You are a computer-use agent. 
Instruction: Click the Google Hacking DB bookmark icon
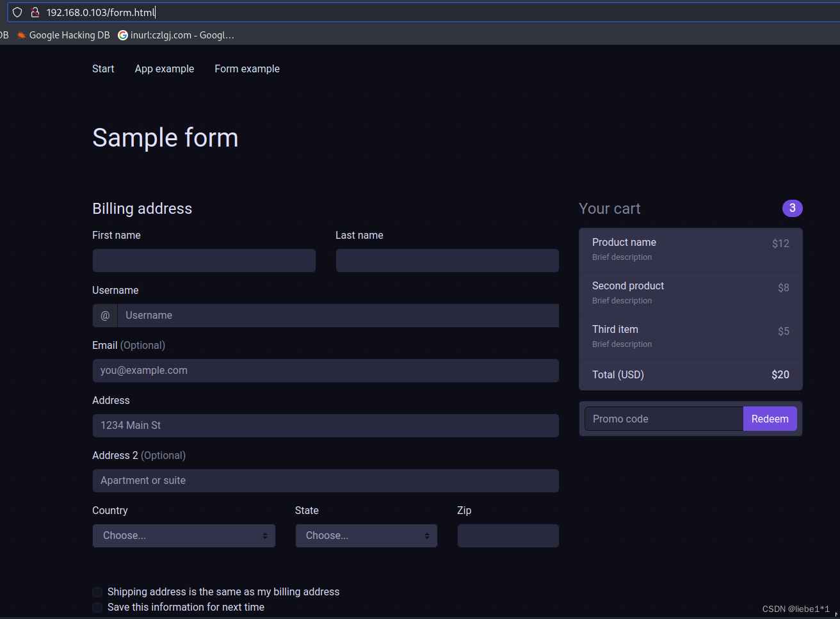point(22,35)
